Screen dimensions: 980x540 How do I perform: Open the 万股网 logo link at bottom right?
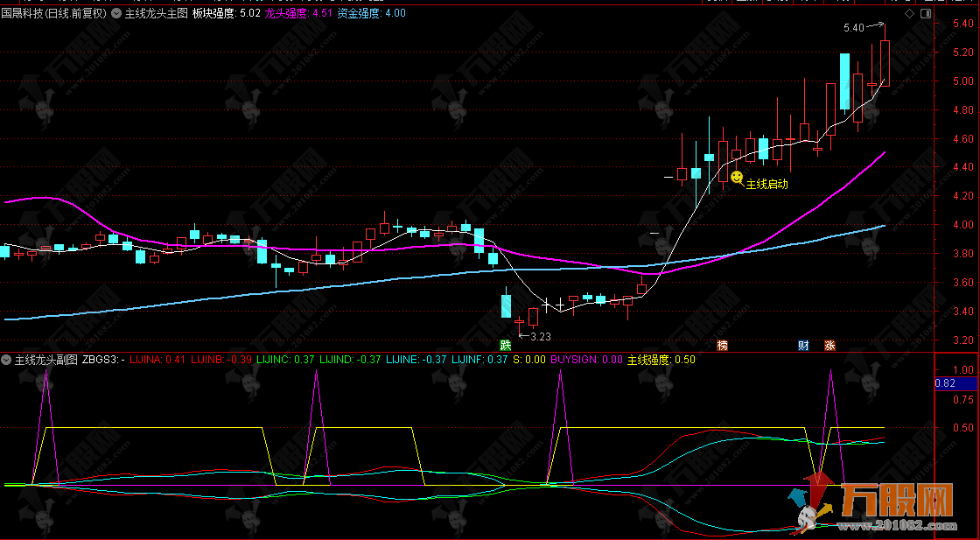pyautogui.click(x=884, y=506)
